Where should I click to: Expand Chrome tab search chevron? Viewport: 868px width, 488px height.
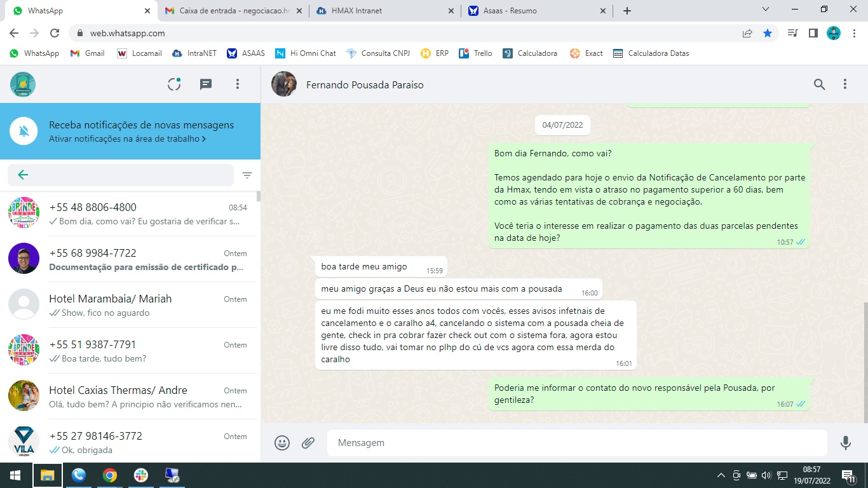coord(766,10)
